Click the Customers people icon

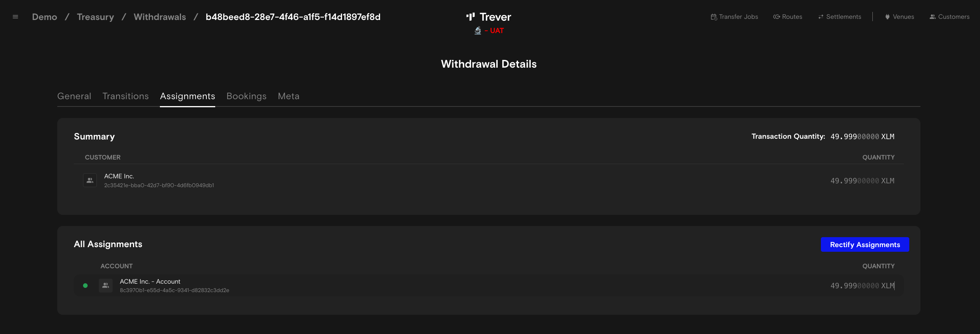tap(932, 17)
